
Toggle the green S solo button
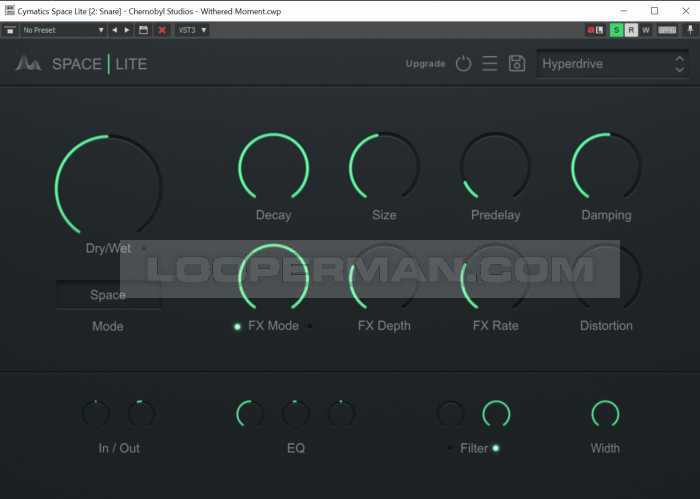(x=617, y=30)
